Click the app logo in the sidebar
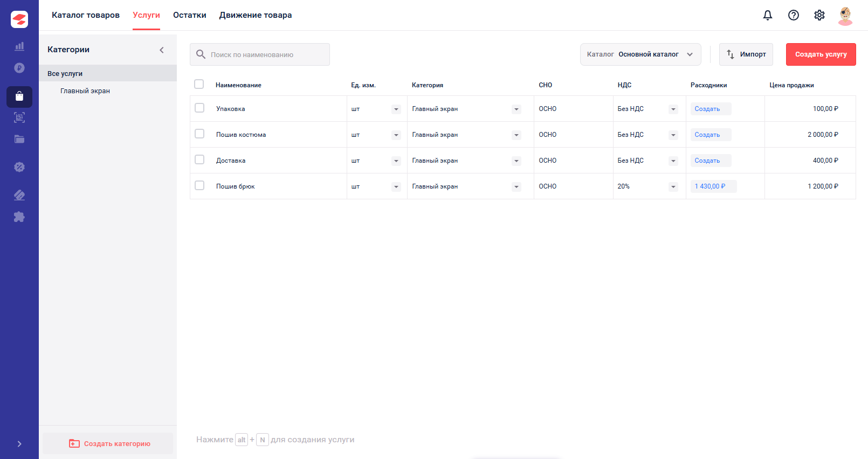Image resolution: width=868 pixels, height=459 pixels. 19,19
